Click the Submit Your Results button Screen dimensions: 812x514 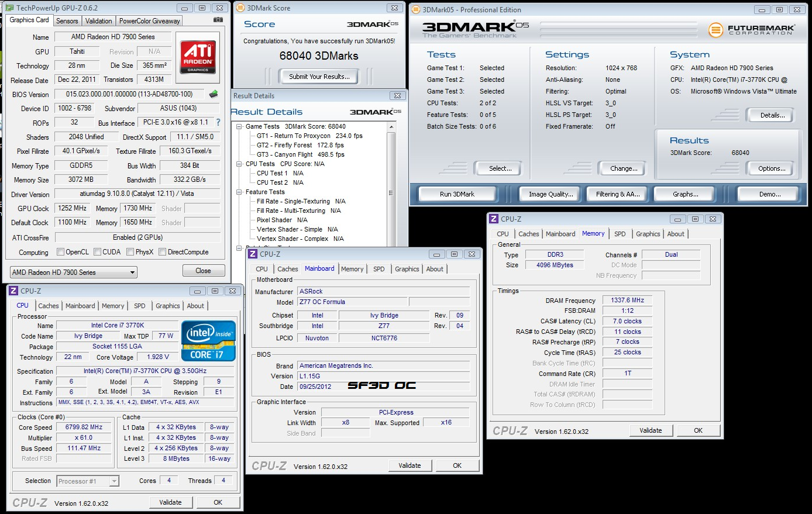click(x=319, y=77)
